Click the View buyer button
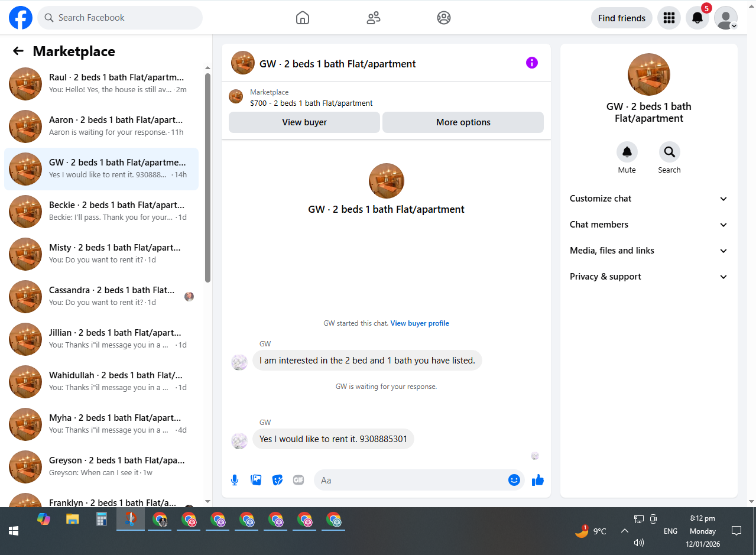The image size is (756, 555). 304,122
